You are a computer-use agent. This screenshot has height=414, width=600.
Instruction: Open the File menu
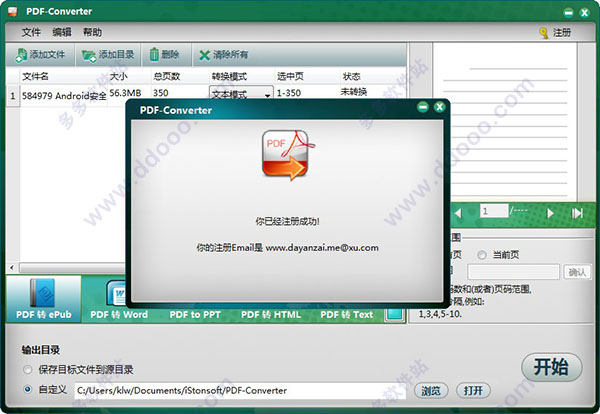point(31,32)
